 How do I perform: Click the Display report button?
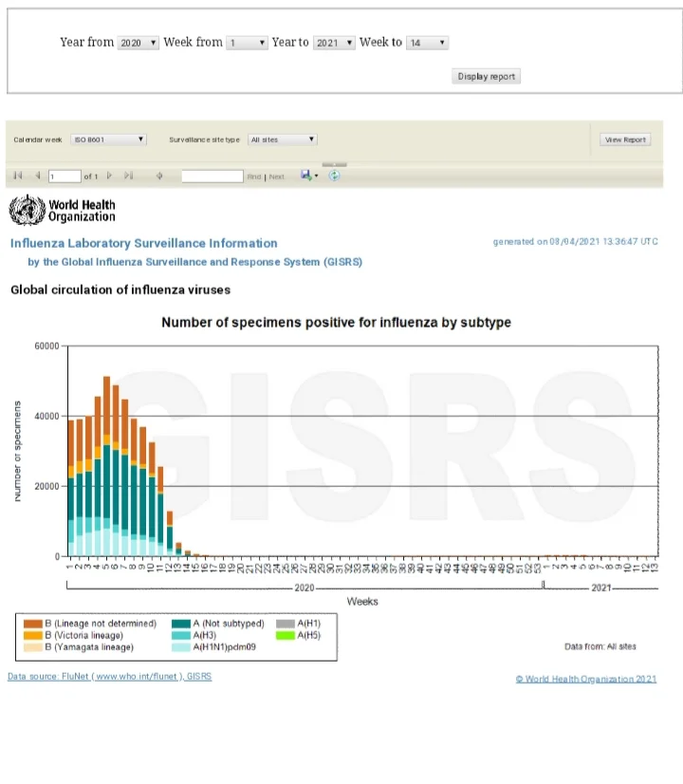(487, 76)
